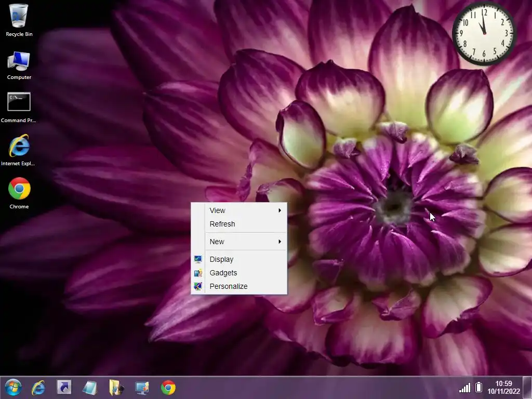
Task: Click the 10/11/2022 date in the taskbar
Action: (503, 392)
